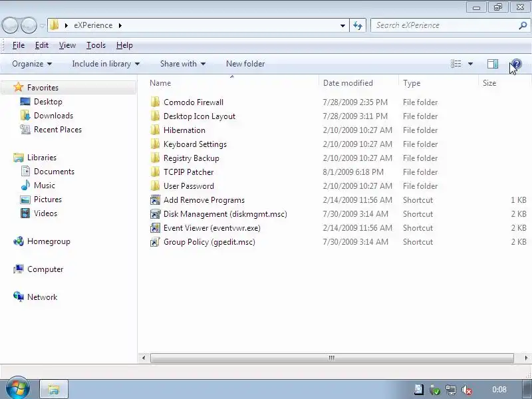The height and width of the screenshot is (399, 532).
Task: Select Homegroup in navigation pane
Action: tap(49, 241)
